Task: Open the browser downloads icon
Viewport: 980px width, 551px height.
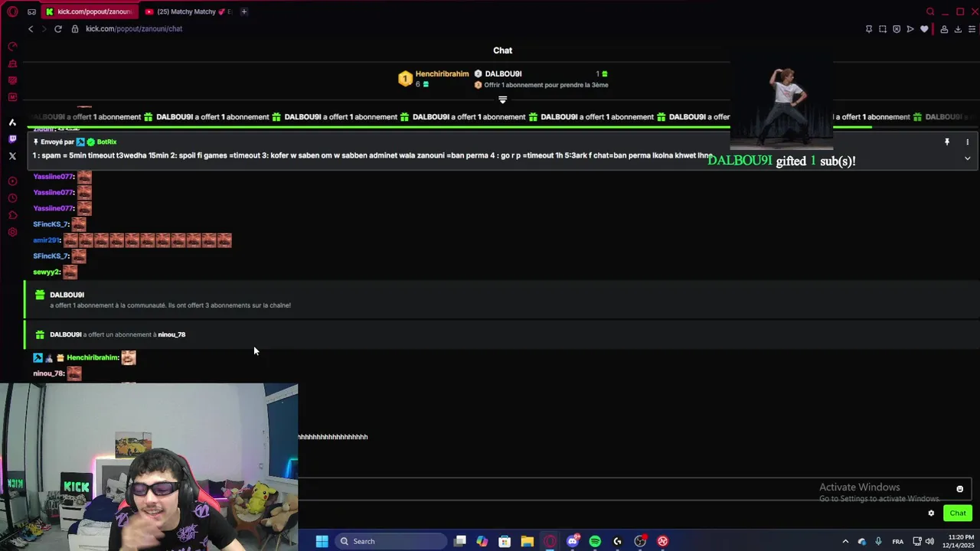Action: pyautogui.click(x=958, y=29)
